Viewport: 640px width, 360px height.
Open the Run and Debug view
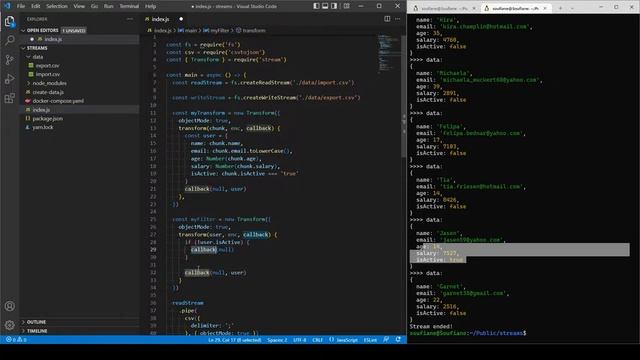tap(9, 79)
